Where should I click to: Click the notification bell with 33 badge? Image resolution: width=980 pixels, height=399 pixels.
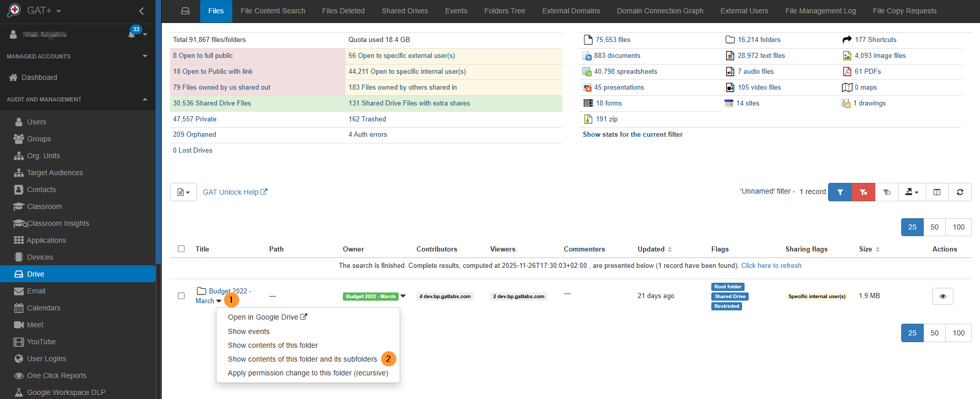click(132, 34)
